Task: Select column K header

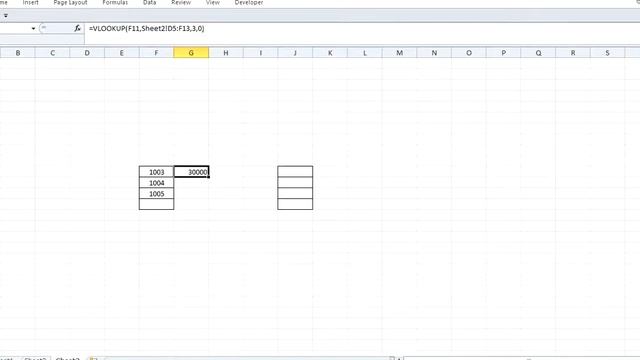Action: click(x=330, y=53)
